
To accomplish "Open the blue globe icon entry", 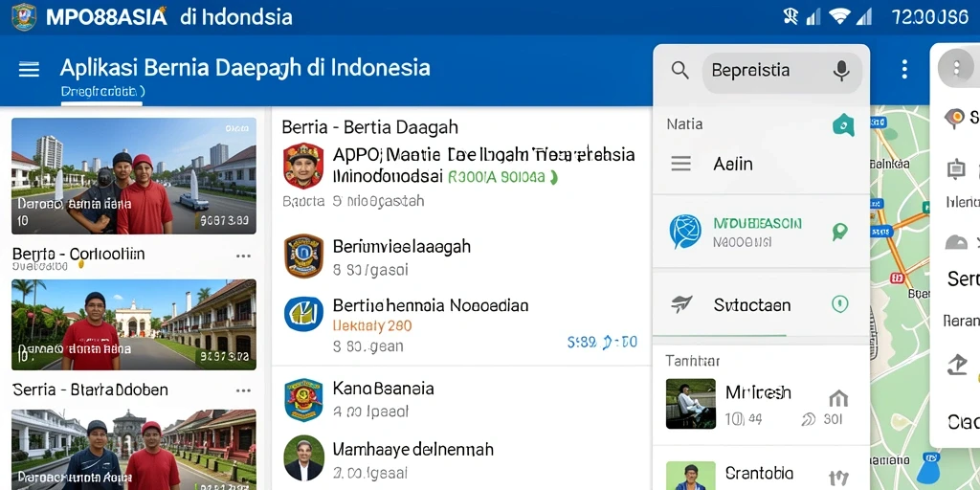I will 685,232.
